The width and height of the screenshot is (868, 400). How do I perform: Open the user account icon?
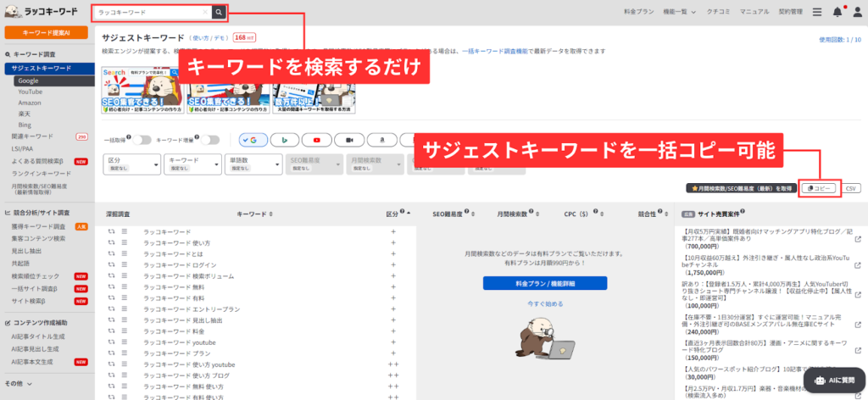point(858,12)
